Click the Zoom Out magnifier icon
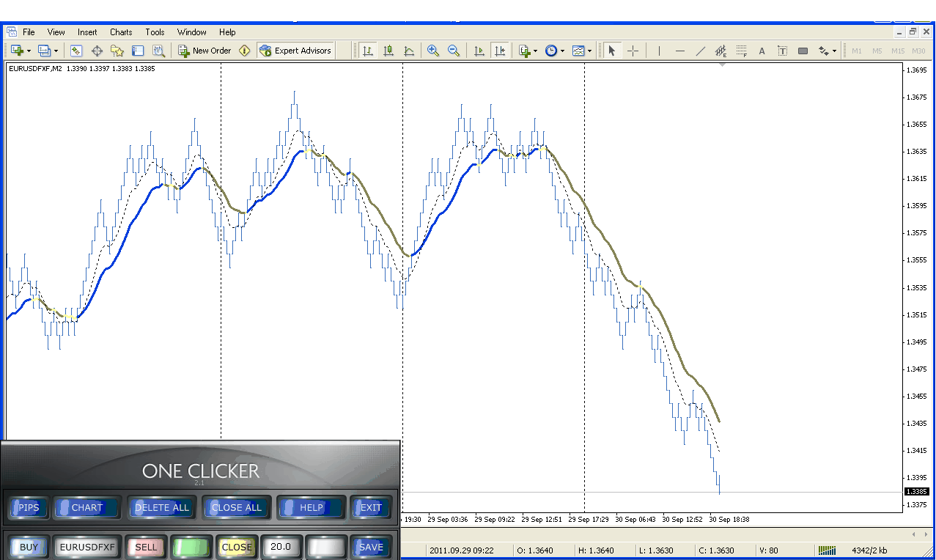The image size is (936, 560). click(454, 51)
